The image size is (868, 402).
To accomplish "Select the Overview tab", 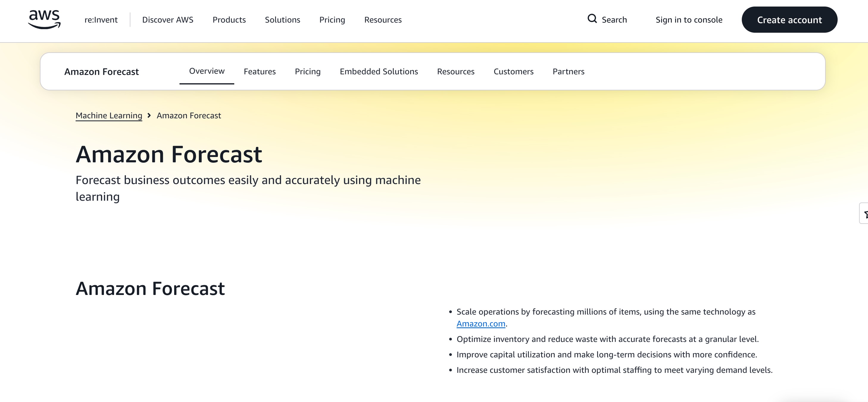I will click(207, 71).
